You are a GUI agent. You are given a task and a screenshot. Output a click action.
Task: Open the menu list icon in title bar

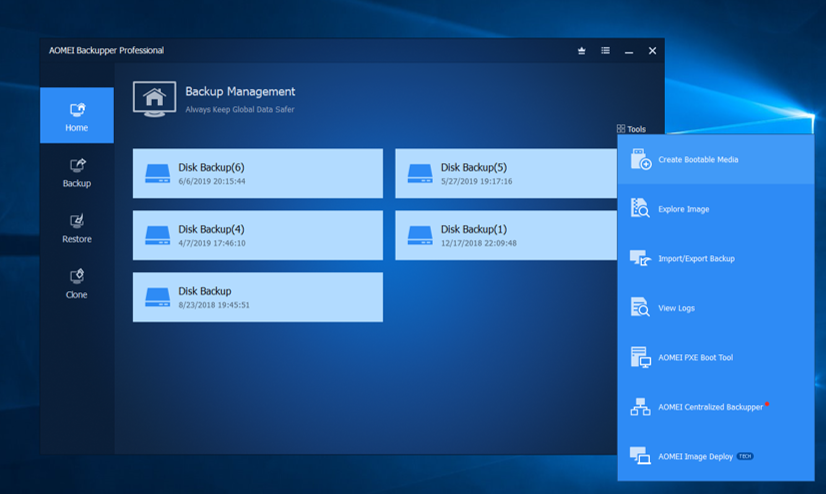pyautogui.click(x=605, y=51)
